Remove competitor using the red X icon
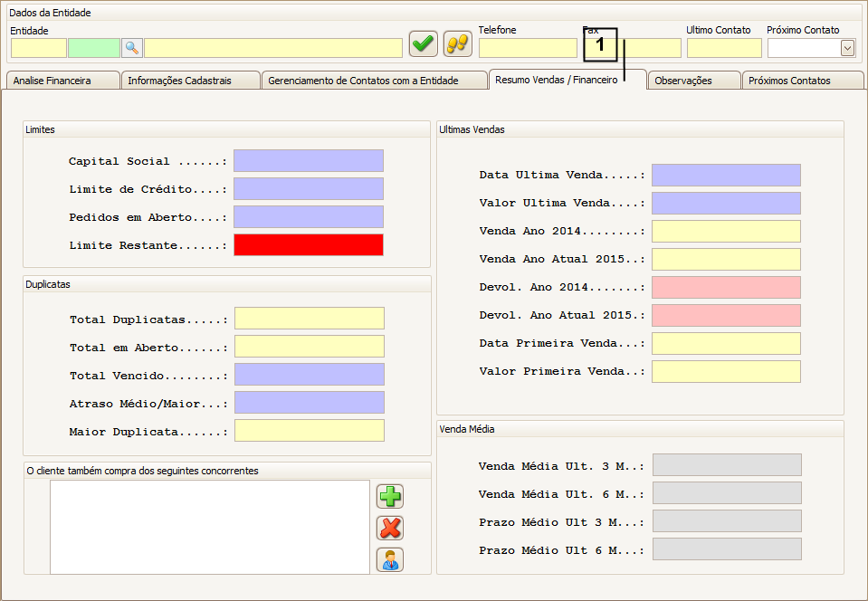 (x=390, y=528)
